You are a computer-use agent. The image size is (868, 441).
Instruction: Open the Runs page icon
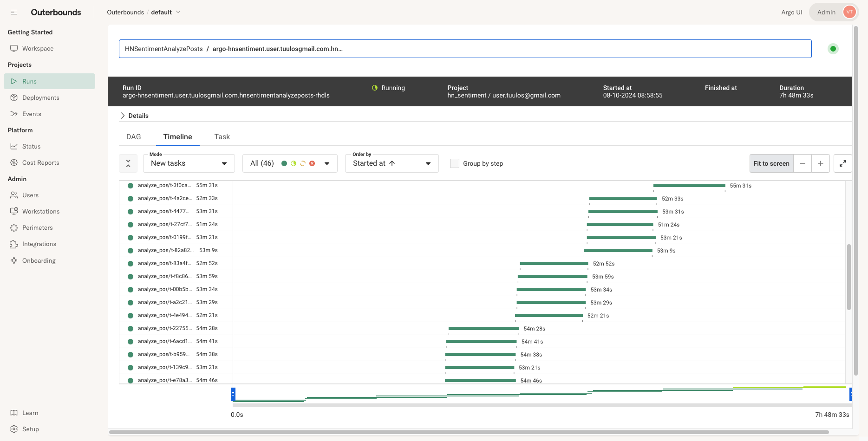[x=14, y=81]
